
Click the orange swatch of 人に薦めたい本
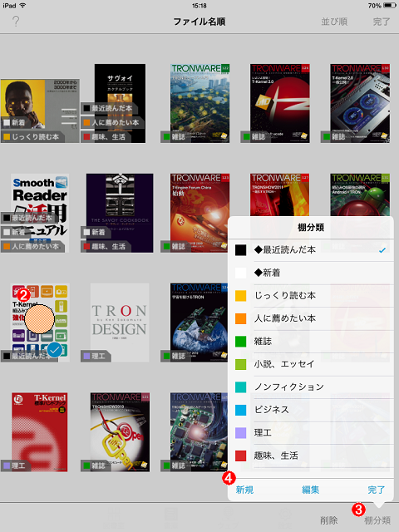click(x=240, y=318)
